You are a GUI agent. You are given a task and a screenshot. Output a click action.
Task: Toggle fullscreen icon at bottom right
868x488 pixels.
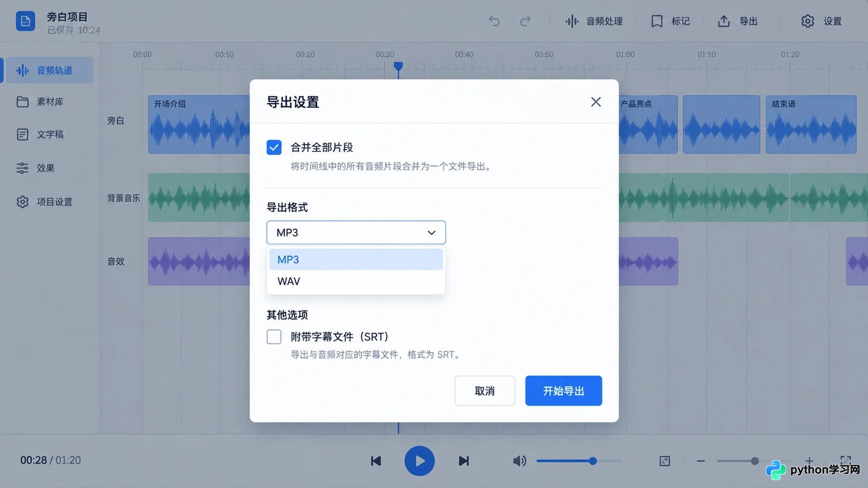(846, 461)
